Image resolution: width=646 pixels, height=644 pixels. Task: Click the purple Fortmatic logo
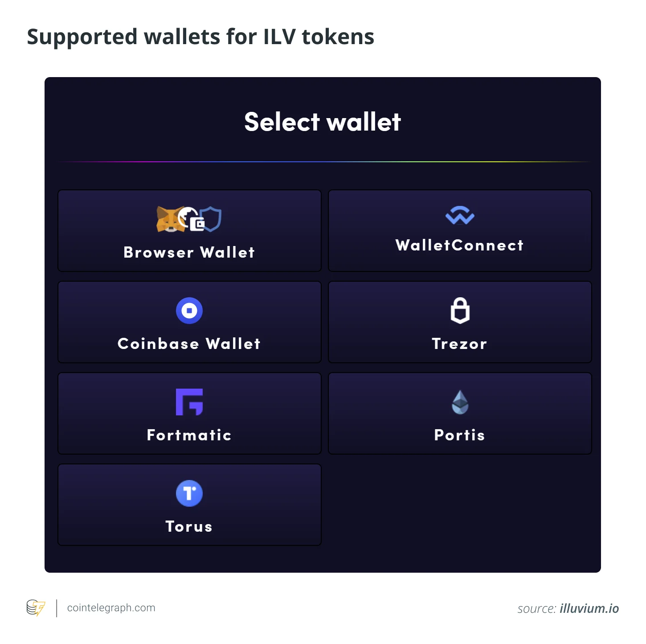[189, 402]
